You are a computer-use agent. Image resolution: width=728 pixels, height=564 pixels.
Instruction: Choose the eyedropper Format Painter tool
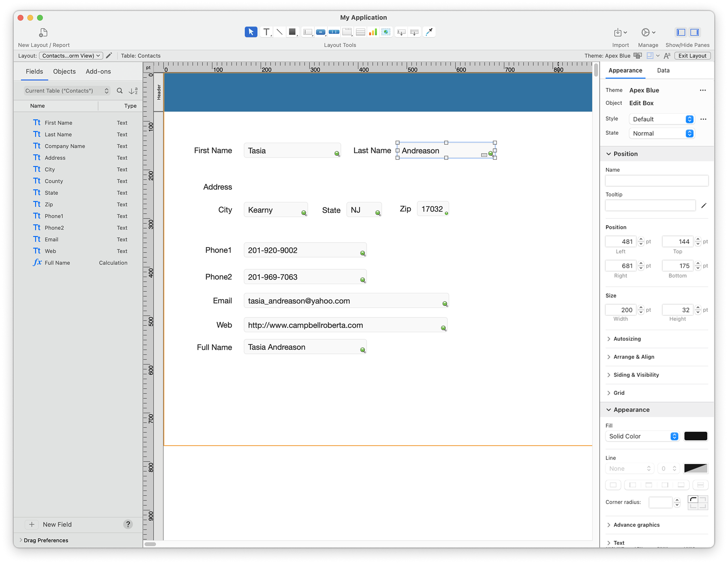coord(429,32)
